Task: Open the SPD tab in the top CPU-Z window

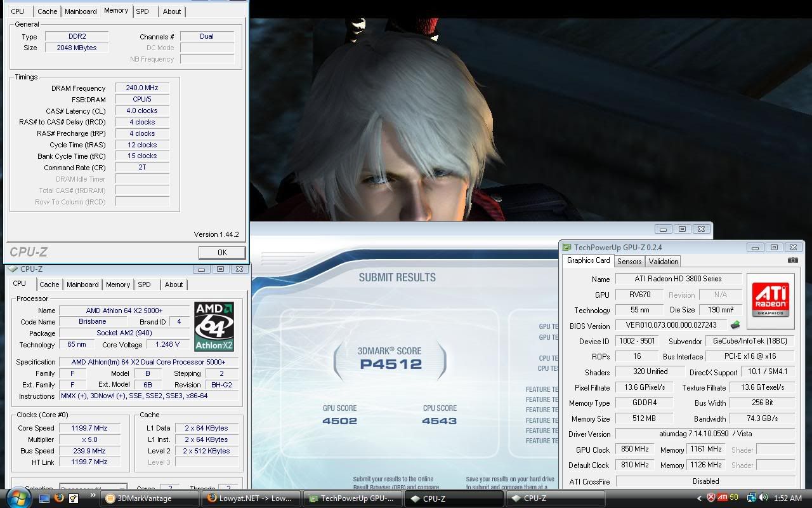Action: 143,11
